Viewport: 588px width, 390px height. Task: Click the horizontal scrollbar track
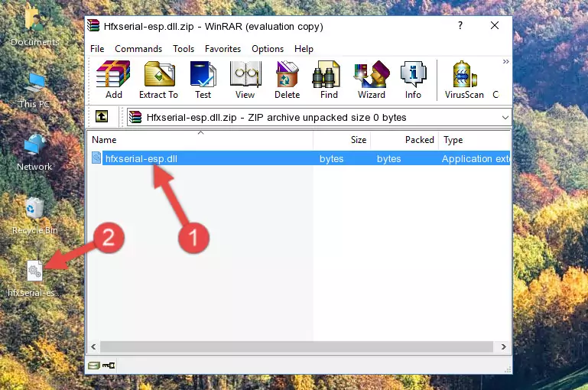[x=297, y=347]
